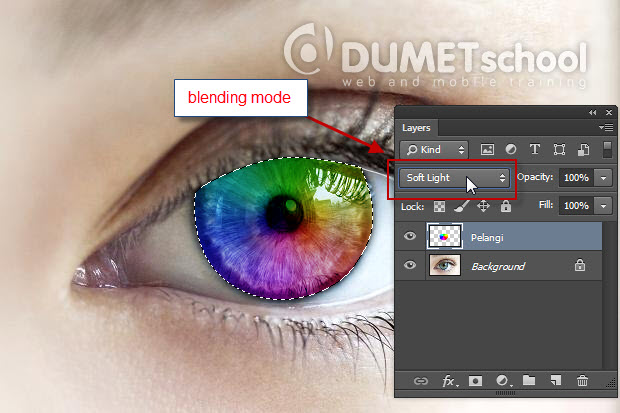Click the Opacity value field

coord(576,178)
